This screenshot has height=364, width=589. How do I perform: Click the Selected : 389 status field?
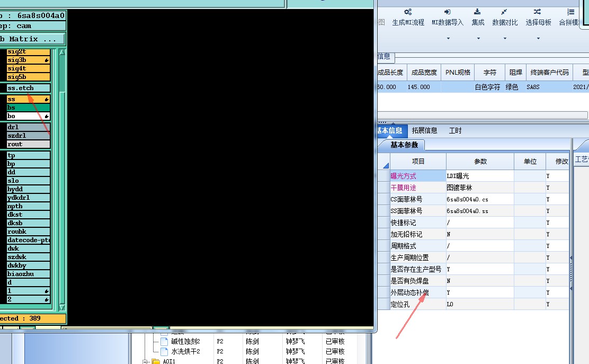33,318
